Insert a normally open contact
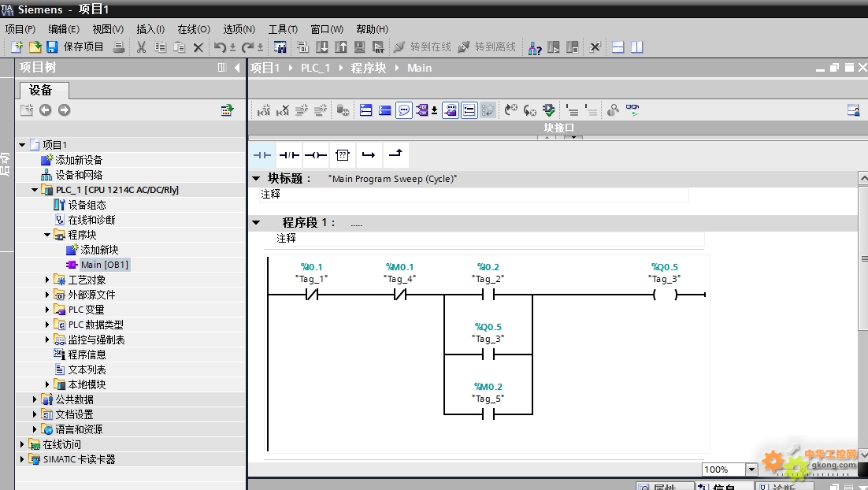This screenshot has height=490, width=868. click(x=262, y=155)
